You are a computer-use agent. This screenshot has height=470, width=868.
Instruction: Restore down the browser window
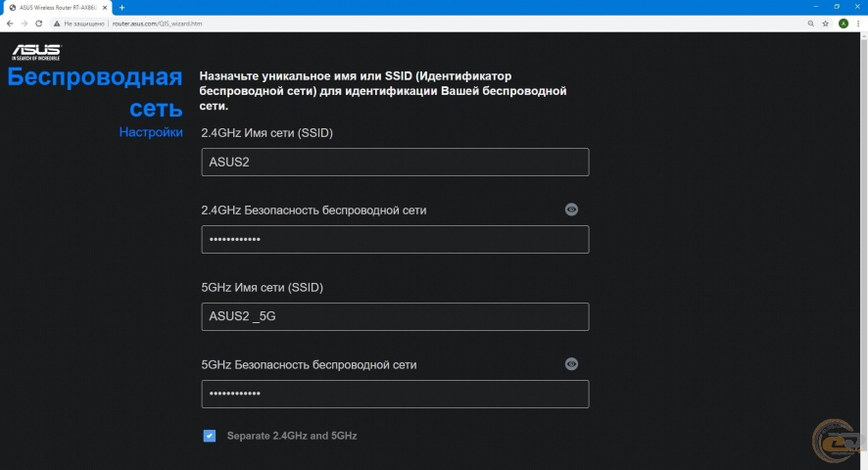(837, 7)
